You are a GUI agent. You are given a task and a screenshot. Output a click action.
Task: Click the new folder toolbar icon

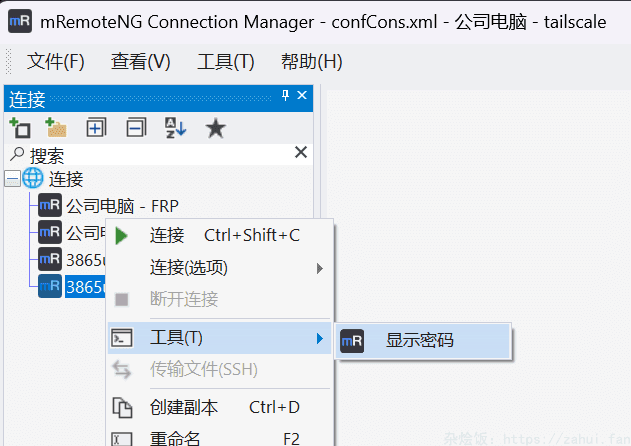coord(56,128)
